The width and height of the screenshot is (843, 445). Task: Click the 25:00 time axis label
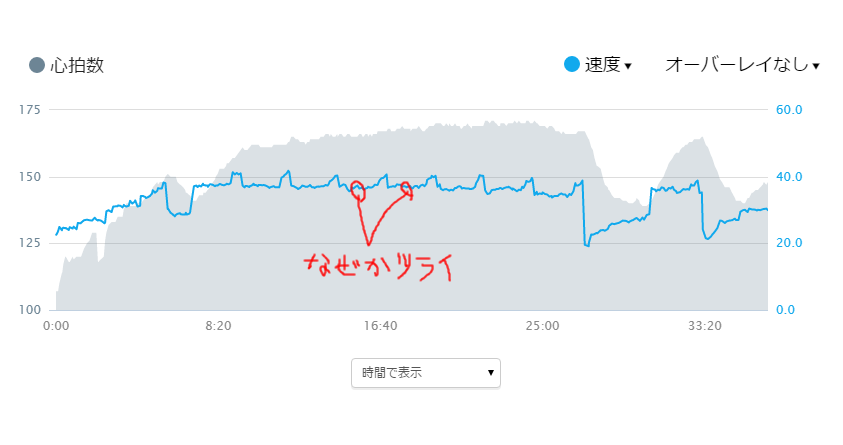[x=542, y=326]
